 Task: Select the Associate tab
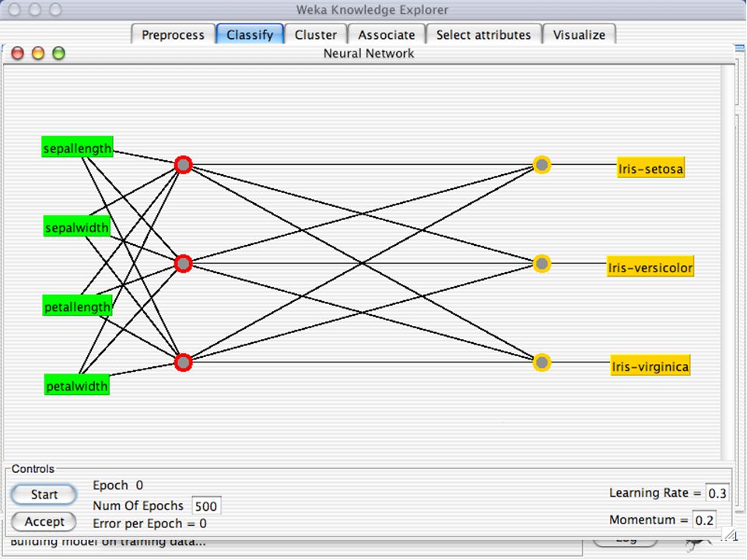pos(387,35)
